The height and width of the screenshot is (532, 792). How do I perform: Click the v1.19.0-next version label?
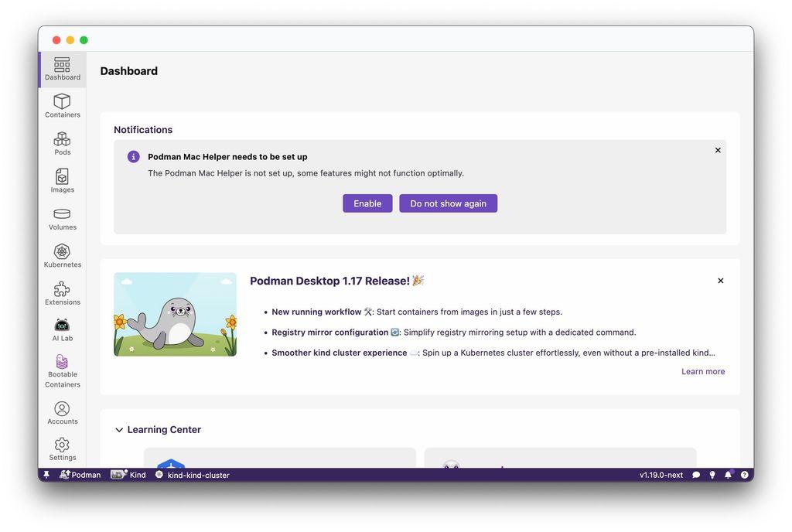click(661, 475)
